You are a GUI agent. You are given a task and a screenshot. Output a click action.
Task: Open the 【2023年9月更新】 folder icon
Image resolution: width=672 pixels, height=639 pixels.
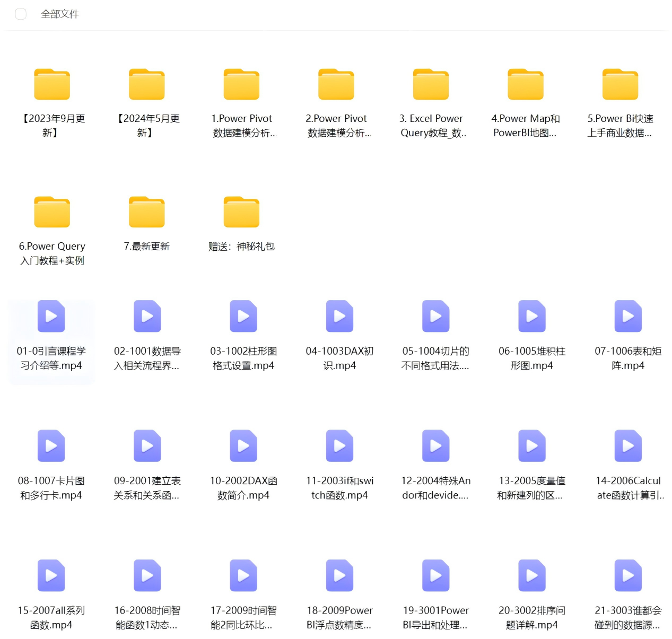pos(52,84)
